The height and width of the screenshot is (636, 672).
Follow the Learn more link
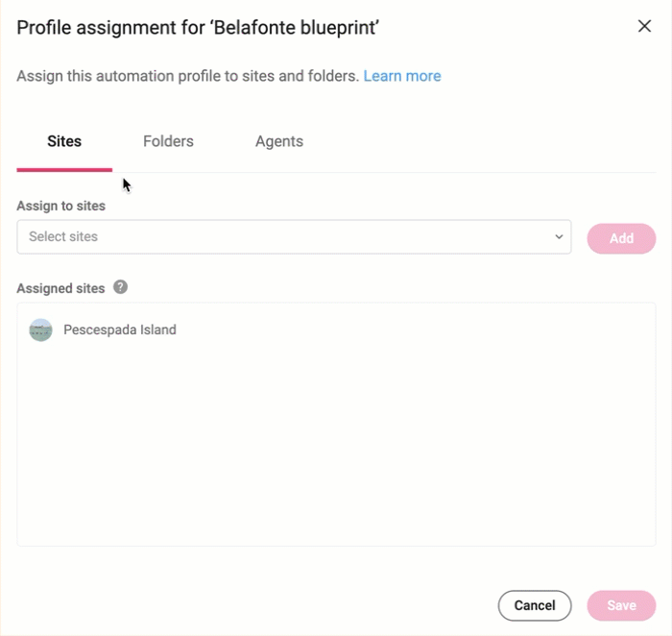(x=402, y=76)
